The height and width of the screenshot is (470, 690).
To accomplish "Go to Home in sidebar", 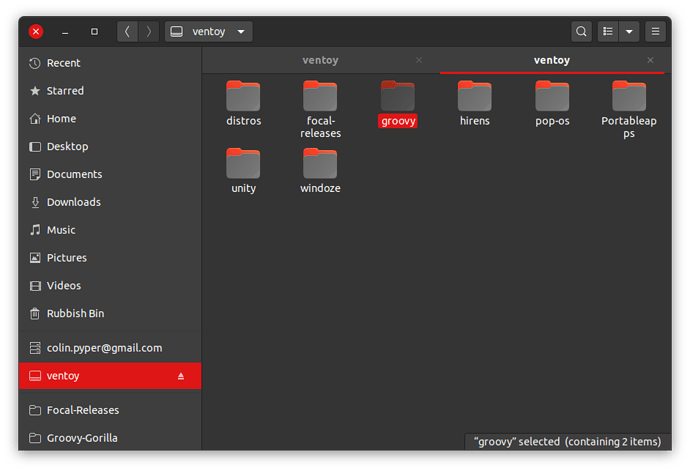I will pos(110,119).
